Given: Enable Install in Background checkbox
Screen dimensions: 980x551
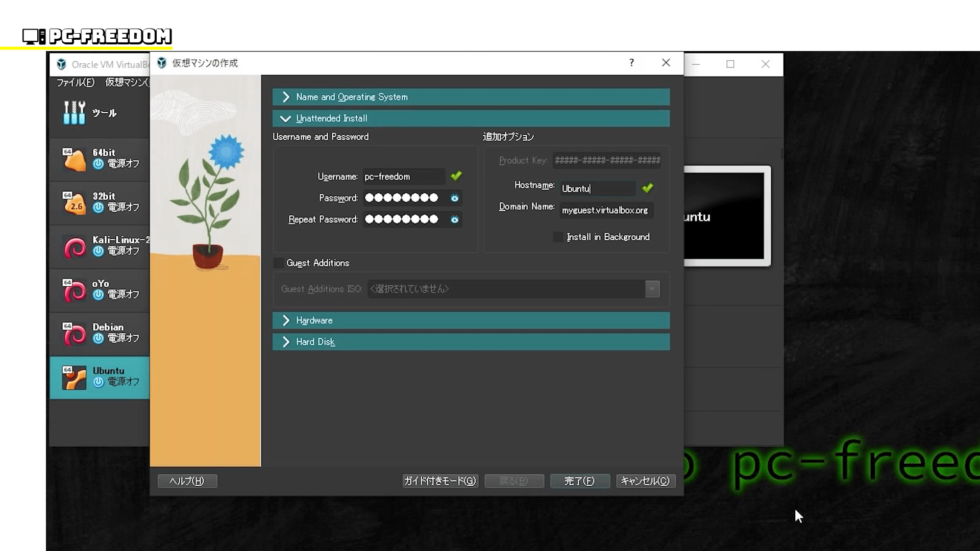Looking at the screenshot, I should tap(558, 237).
